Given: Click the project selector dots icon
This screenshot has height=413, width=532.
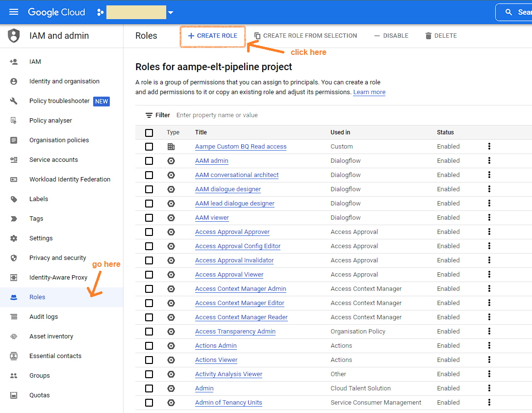Looking at the screenshot, I should (x=100, y=12).
